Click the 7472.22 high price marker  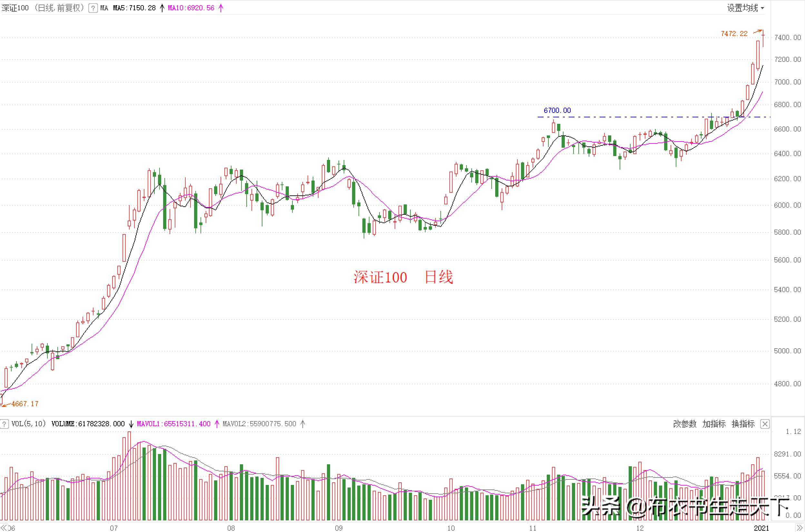coord(734,34)
